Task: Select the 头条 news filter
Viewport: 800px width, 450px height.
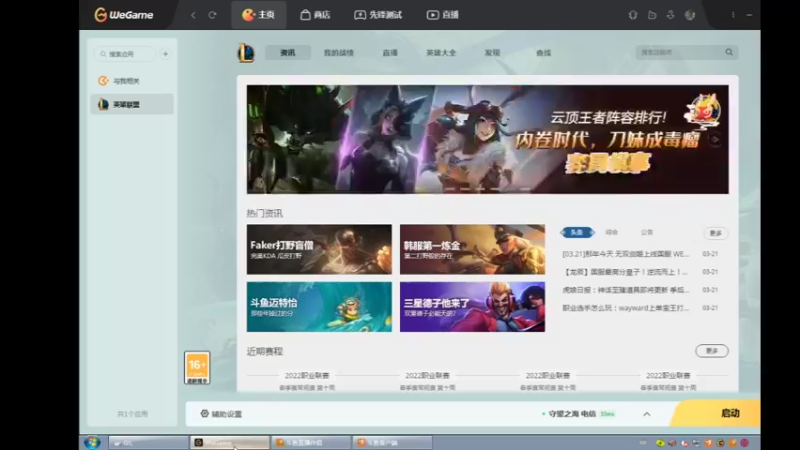Action: coord(577,232)
